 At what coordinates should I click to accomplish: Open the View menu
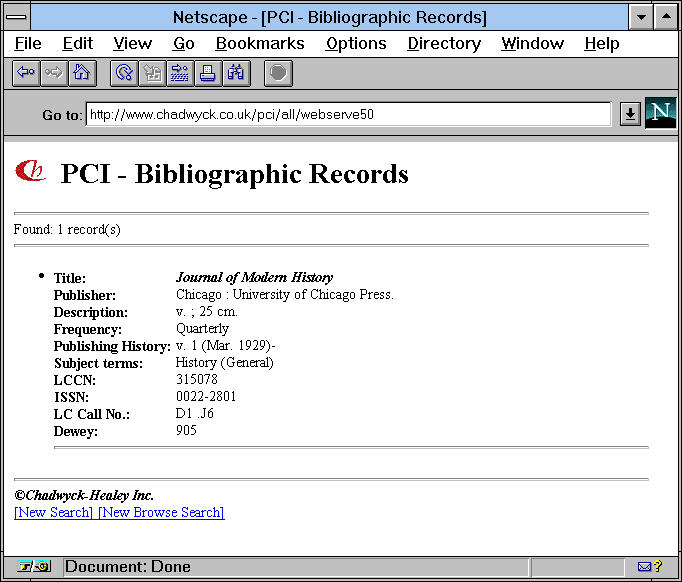133,43
